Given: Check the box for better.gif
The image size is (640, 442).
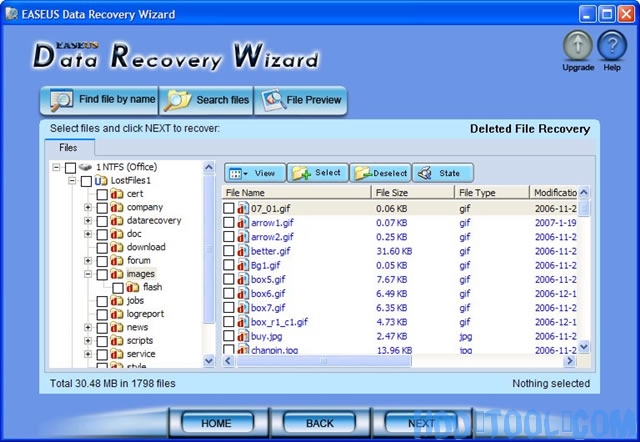Looking at the screenshot, I should coord(229,251).
